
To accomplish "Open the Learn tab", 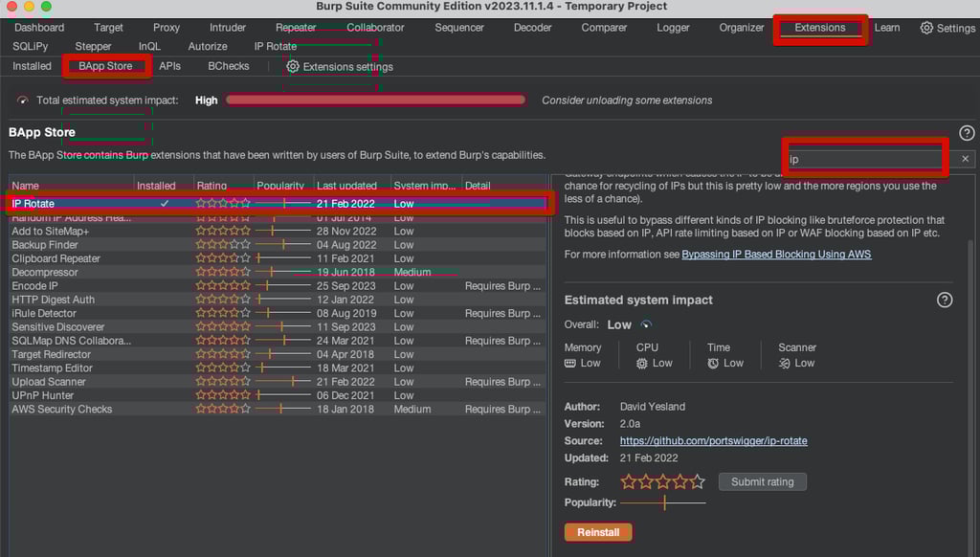I will point(887,28).
